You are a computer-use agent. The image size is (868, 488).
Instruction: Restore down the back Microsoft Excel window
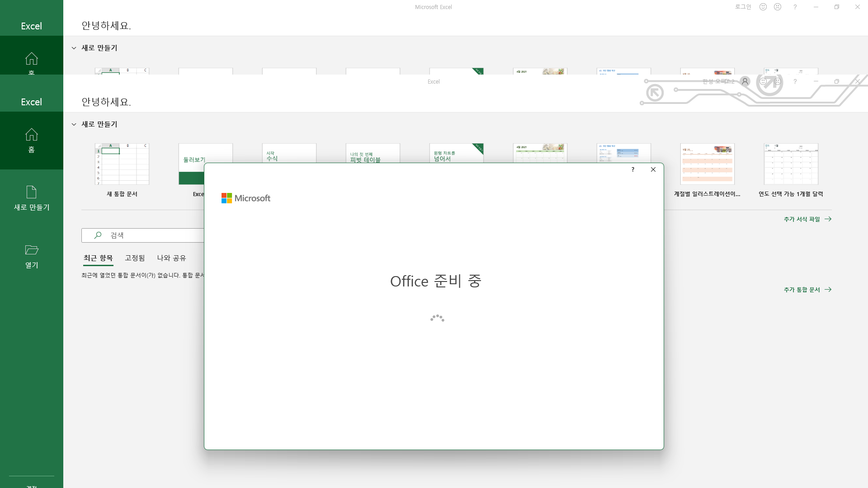coord(837,7)
